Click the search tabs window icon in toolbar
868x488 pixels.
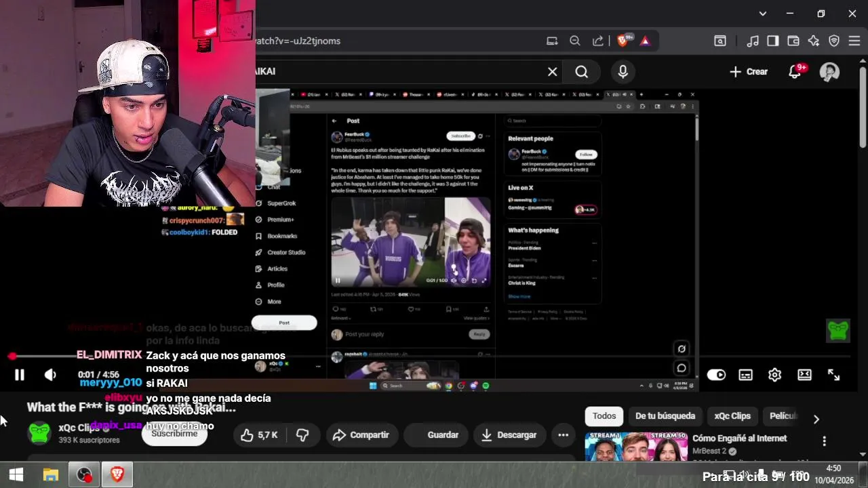tap(720, 41)
